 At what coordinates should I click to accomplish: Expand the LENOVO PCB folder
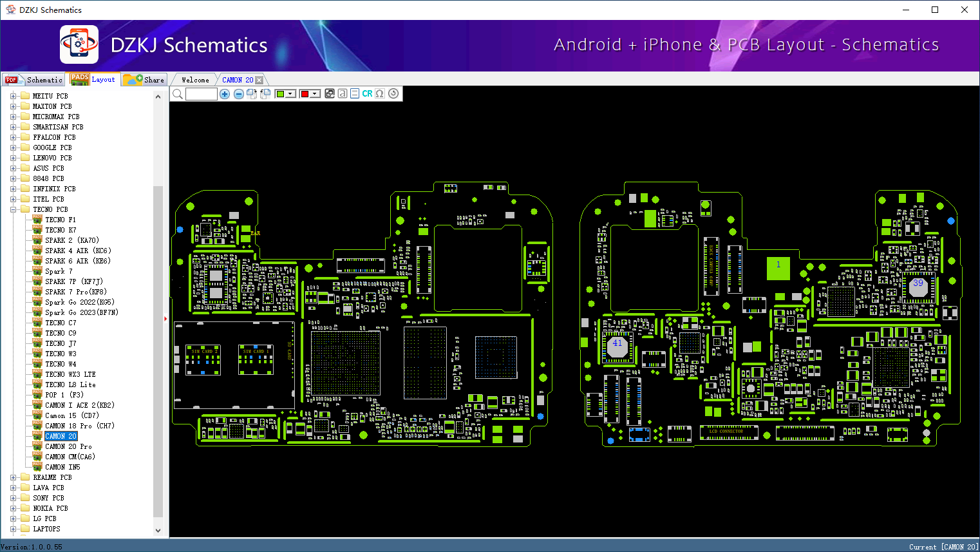coord(13,158)
